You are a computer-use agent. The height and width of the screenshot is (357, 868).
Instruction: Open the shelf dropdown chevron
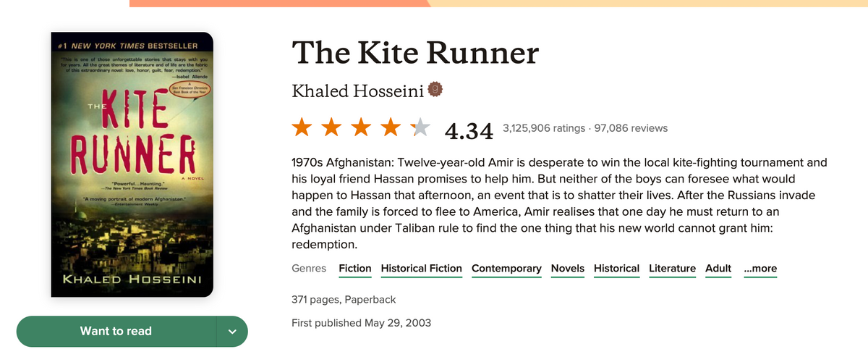[x=232, y=332]
